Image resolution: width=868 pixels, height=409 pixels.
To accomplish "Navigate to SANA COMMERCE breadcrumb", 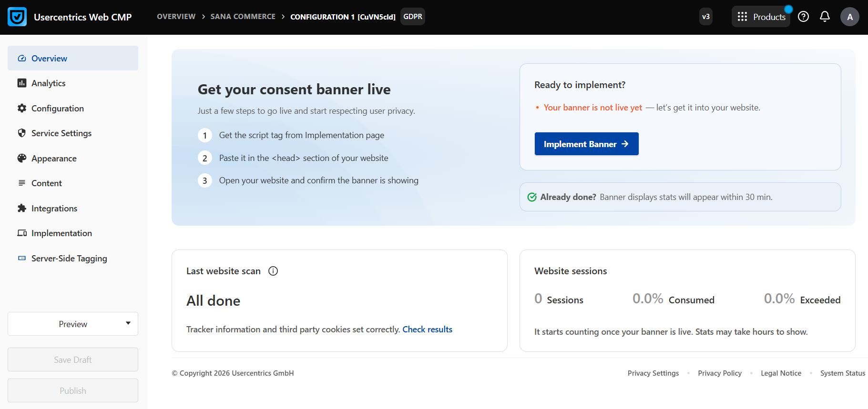I will [243, 17].
